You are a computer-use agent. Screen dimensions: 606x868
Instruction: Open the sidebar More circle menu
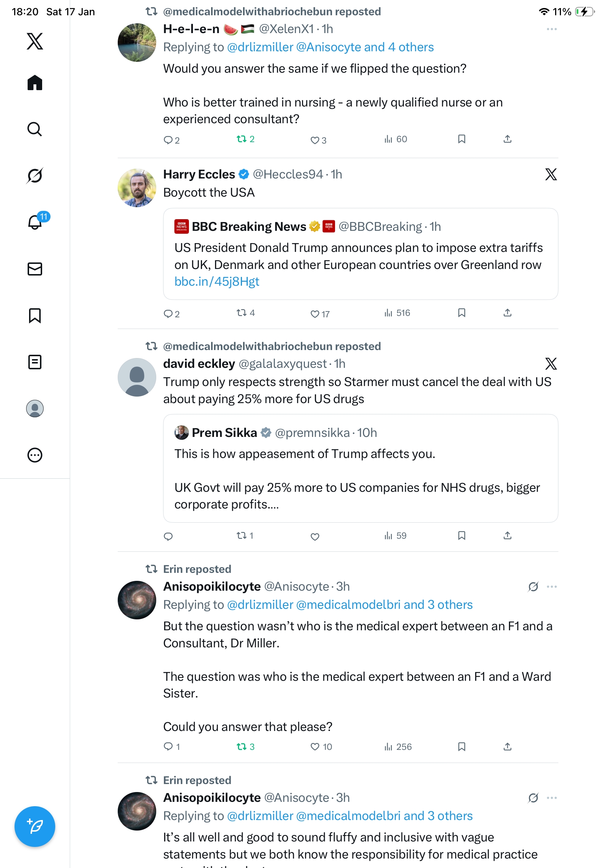(35, 455)
